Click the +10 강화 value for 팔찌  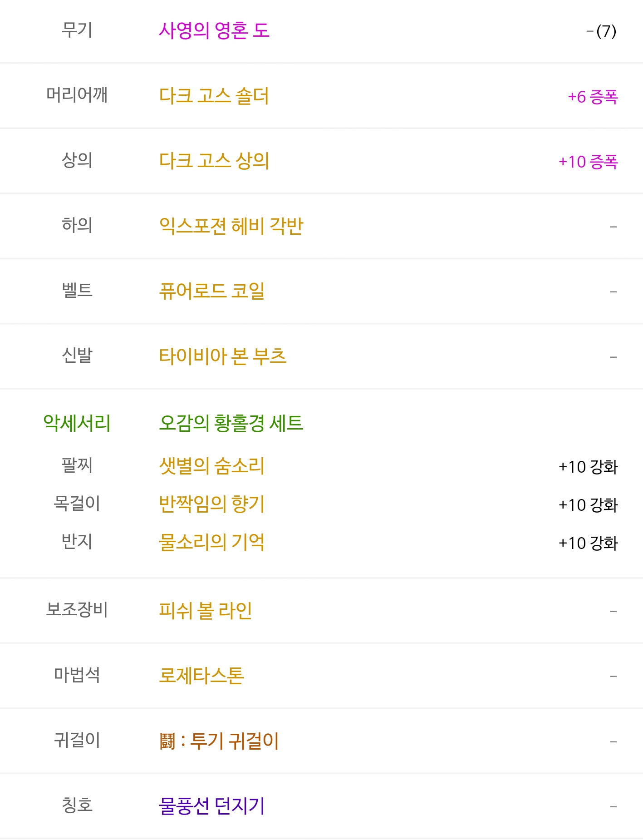point(588,467)
